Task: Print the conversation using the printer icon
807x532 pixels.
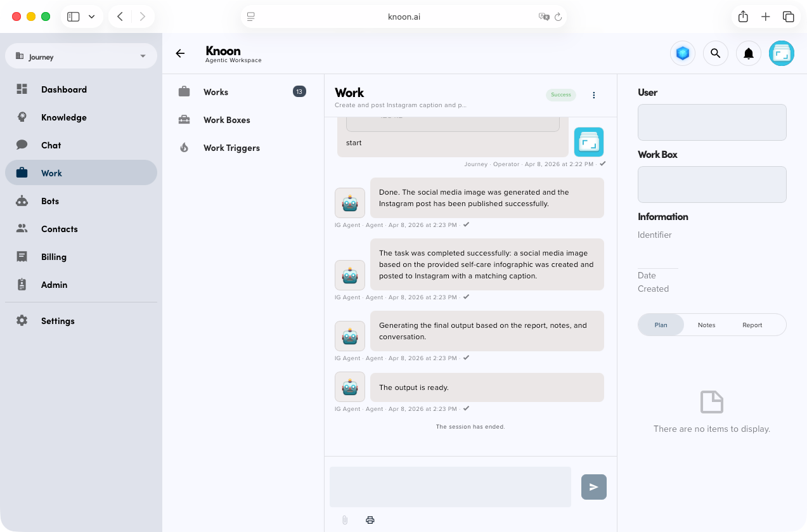Action: pos(370,519)
